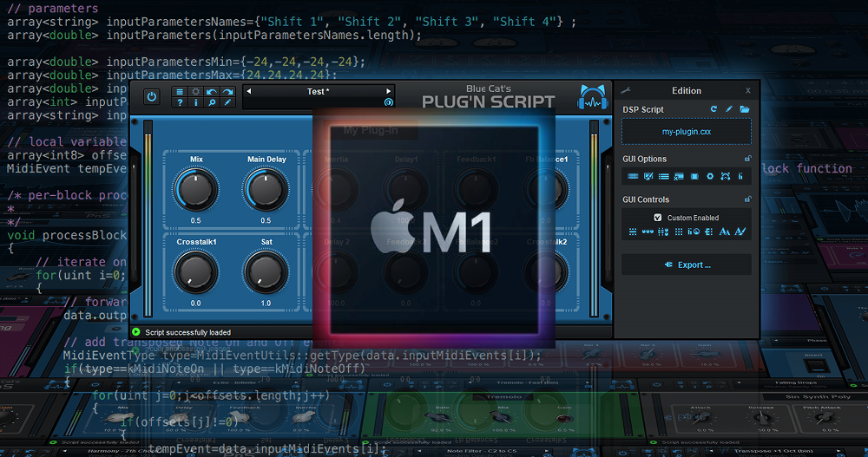This screenshot has height=457, width=868.
Task: Click the Sat value 1.0
Action: 266,304
